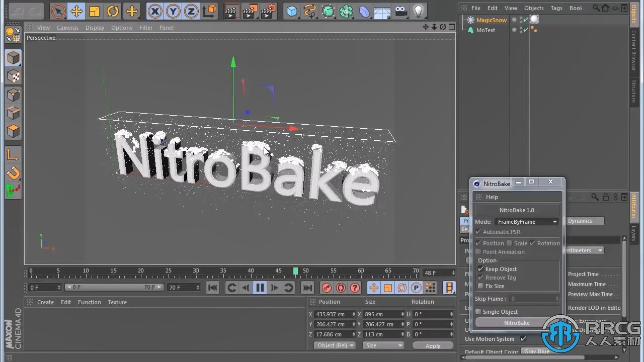Click the record active objects button

coord(327,288)
